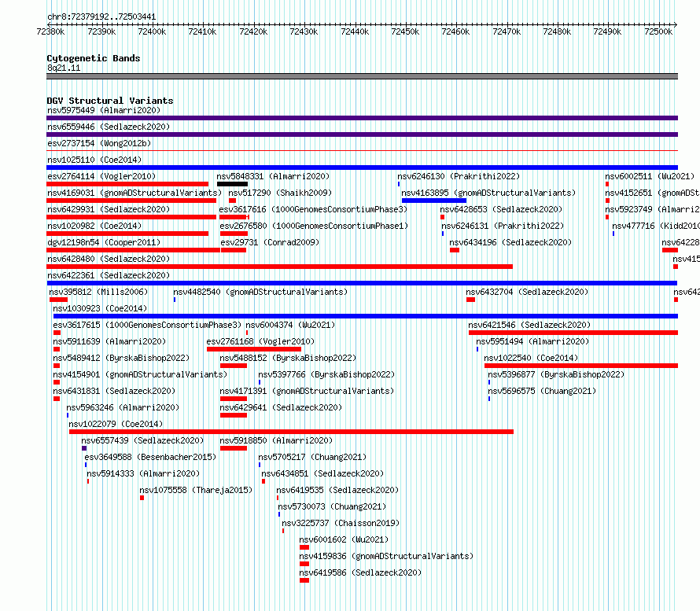Click nsv5918850 (Almarri2020) label
The height and width of the screenshot is (611, 700).
point(276,440)
